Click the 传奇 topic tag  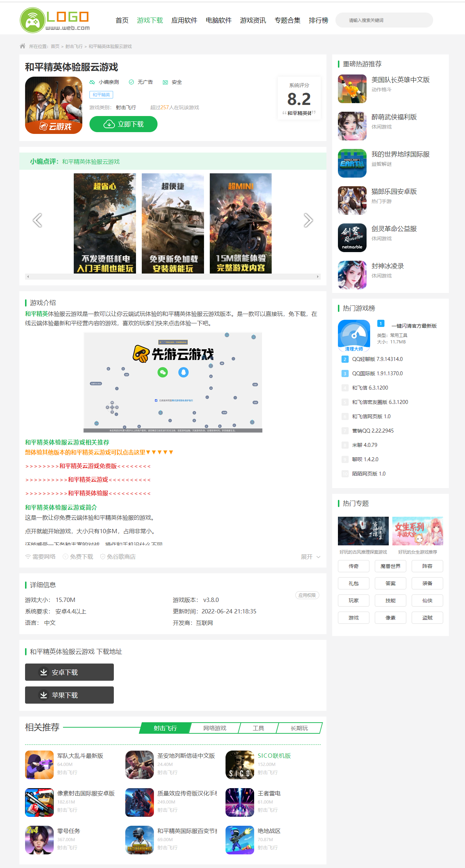[x=354, y=566]
